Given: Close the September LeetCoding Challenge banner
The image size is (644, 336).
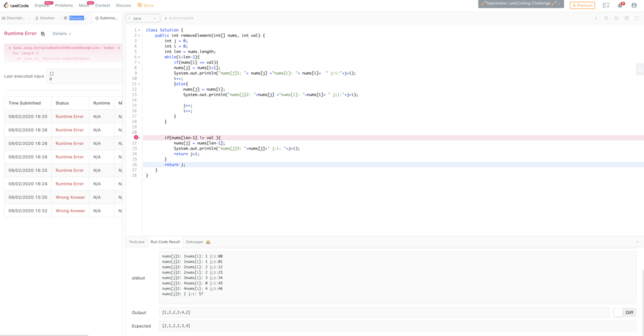Looking at the screenshot, I should pos(559,3).
